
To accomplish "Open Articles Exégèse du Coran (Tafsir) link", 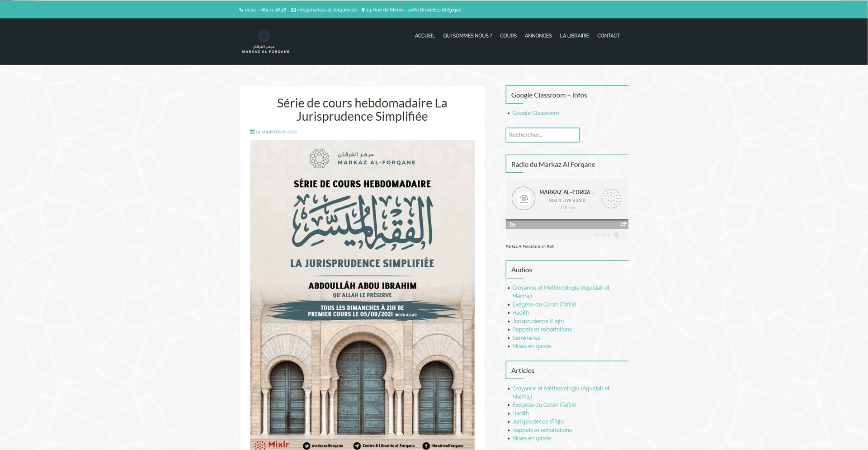I will pos(544,405).
